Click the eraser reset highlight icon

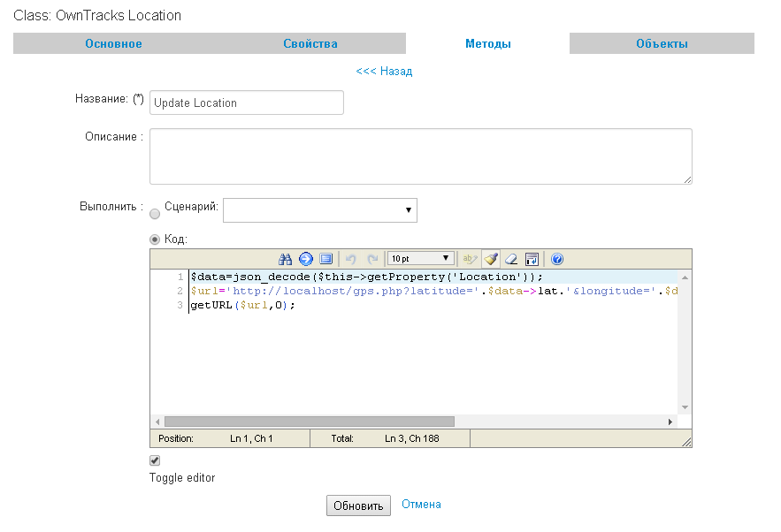pyautogui.click(x=511, y=259)
